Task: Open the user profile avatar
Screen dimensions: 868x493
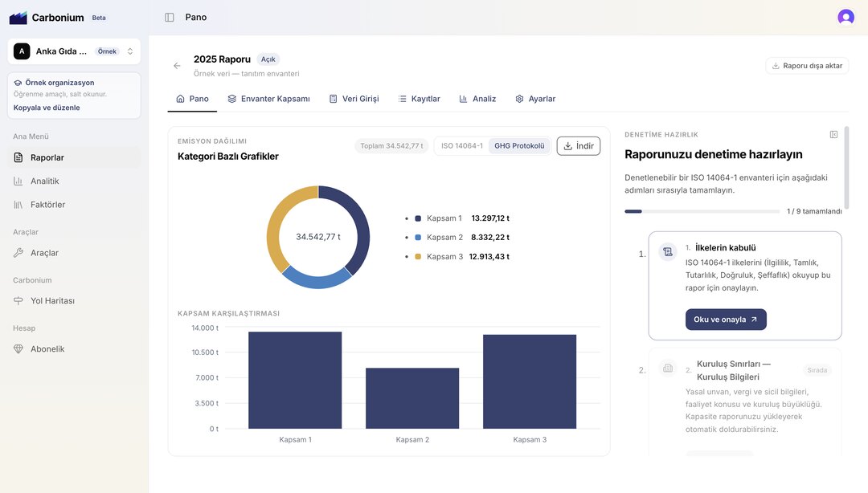Action: coord(845,17)
